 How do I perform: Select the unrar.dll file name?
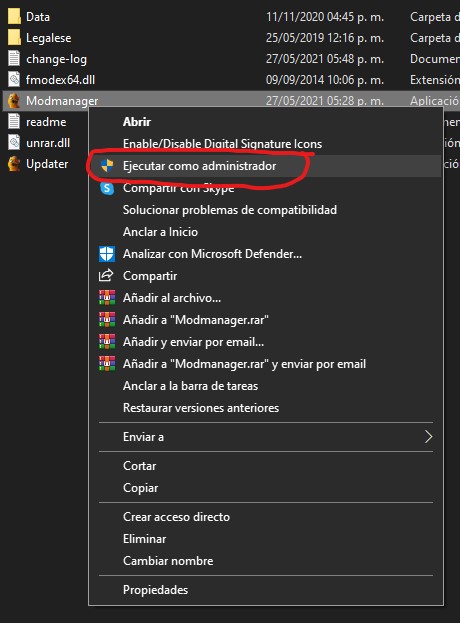[48, 143]
